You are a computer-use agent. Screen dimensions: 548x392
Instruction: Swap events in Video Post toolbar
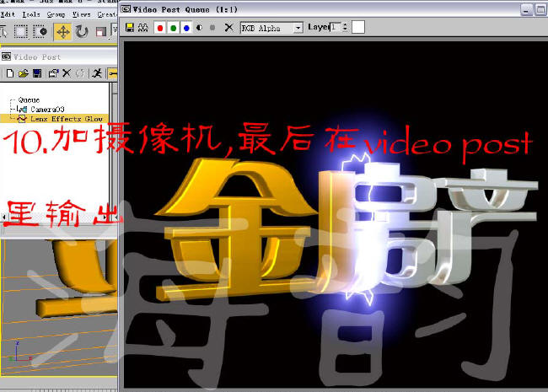(80, 73)
